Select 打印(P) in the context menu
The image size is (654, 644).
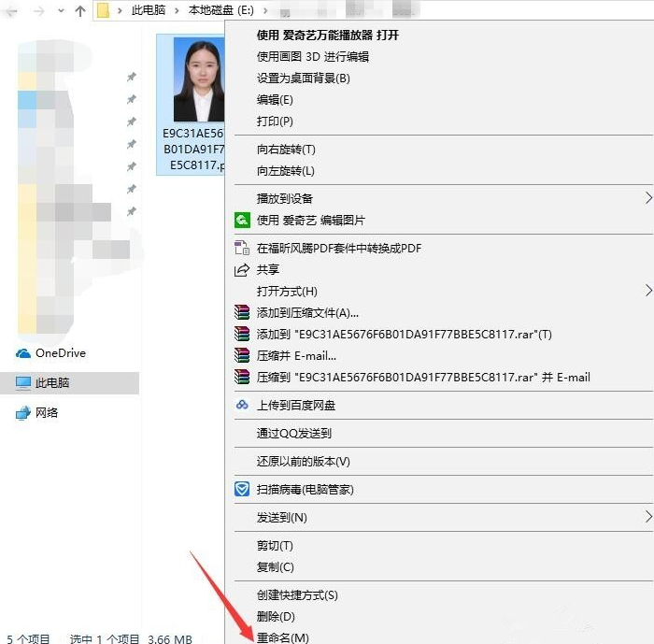(x=275, y=121)
